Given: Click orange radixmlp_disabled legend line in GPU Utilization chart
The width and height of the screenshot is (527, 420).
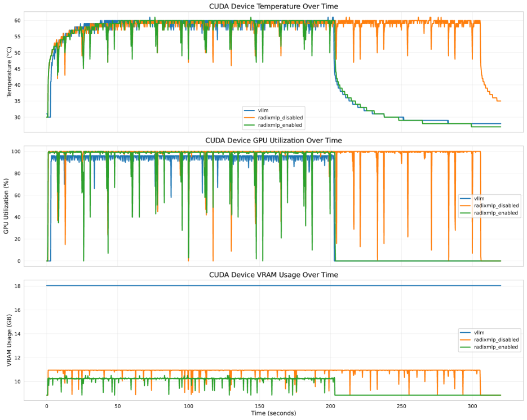Looking at the screenshot, I should (466, 206).
